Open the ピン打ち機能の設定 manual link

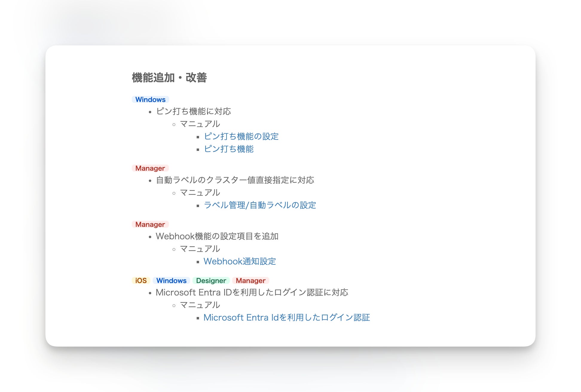point(241,137)
